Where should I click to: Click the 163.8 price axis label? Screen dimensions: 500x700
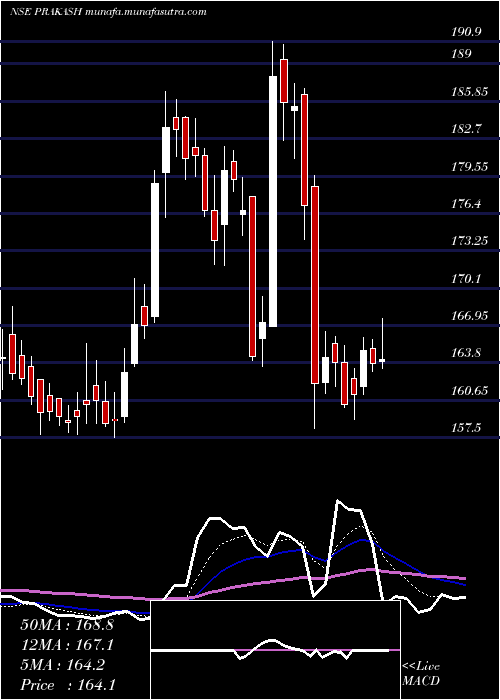[468, 353]
